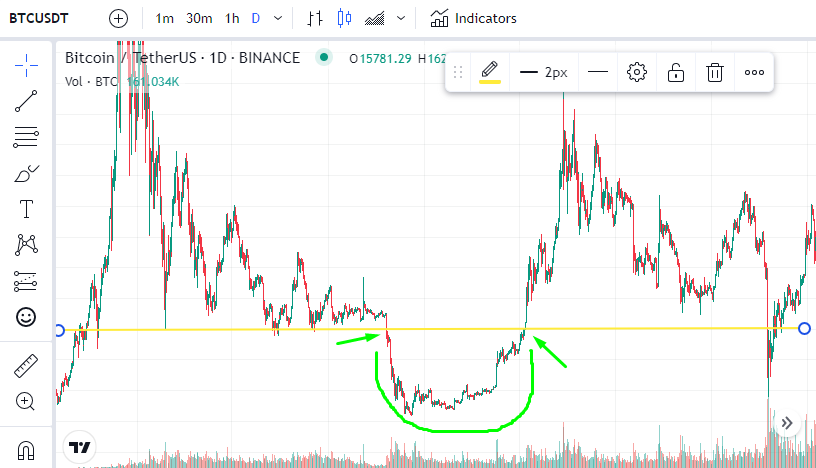Click the Bitcoin / TetherUS chart title
This screenshot has height=468, width=816.
pyautogui.click(x=182, y=58)
